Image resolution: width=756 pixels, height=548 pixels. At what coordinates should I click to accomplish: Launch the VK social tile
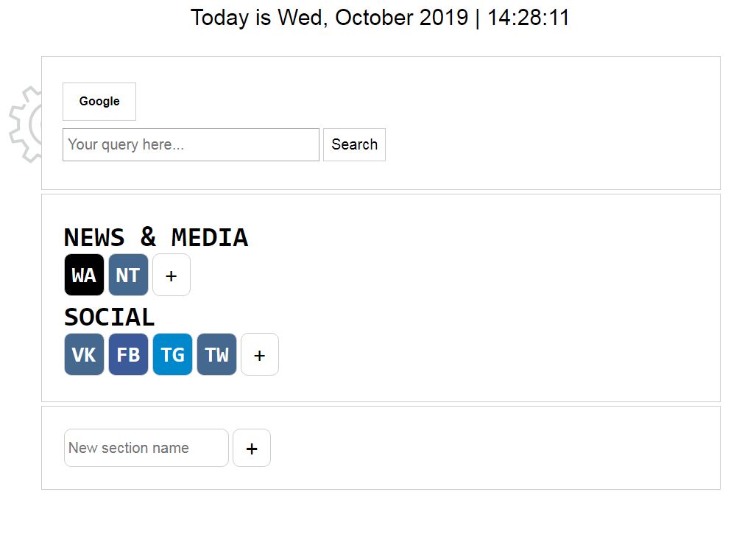[x=84, y=354]
